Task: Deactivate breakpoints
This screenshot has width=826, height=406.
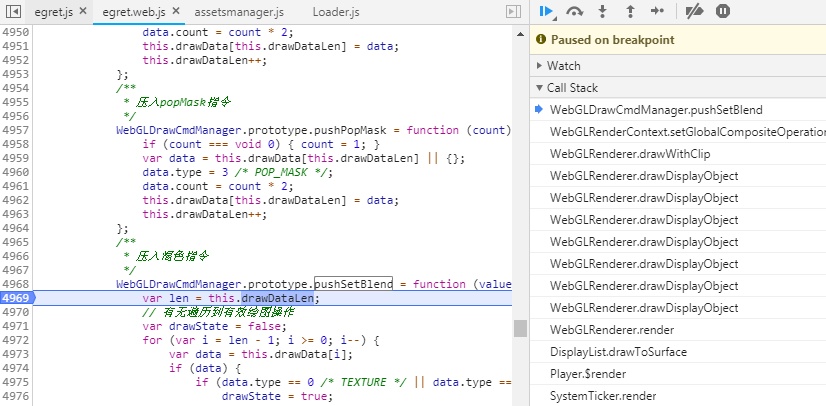Action: (694, 11)
